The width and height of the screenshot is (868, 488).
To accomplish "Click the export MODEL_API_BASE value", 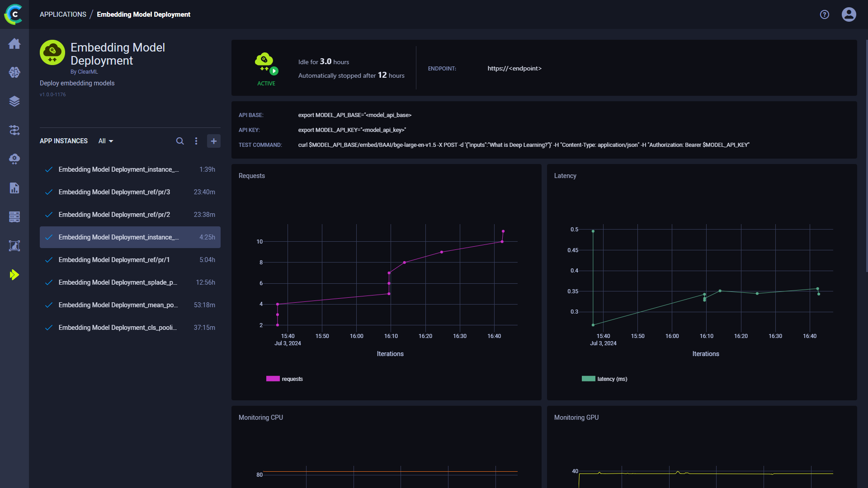I will 355,115.
